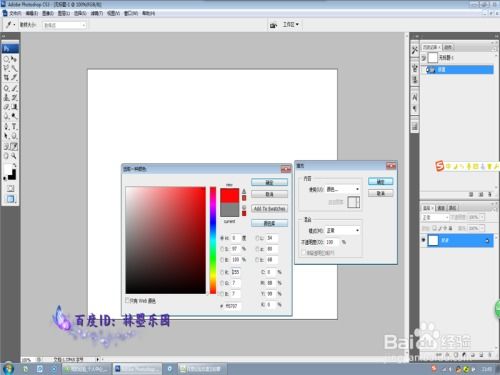Click the rainbow hue slider strip

pyautogui.click(x=213, y=240)
